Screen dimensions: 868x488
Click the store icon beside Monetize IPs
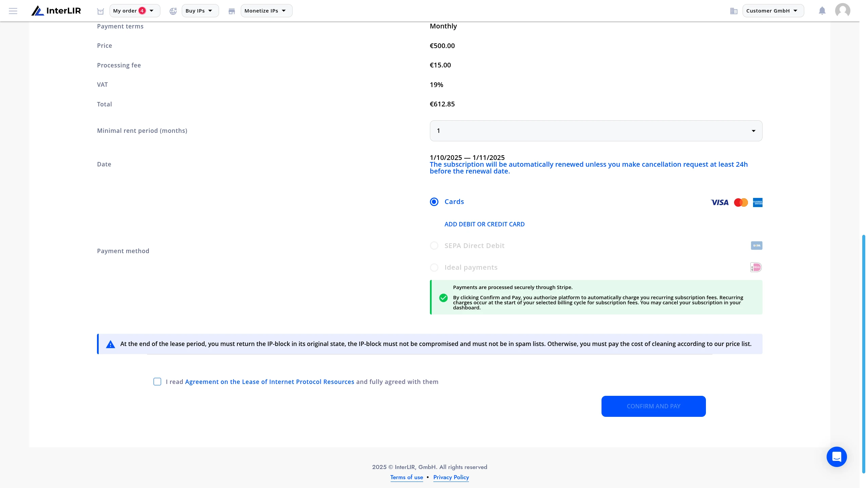tap(232, 11)
